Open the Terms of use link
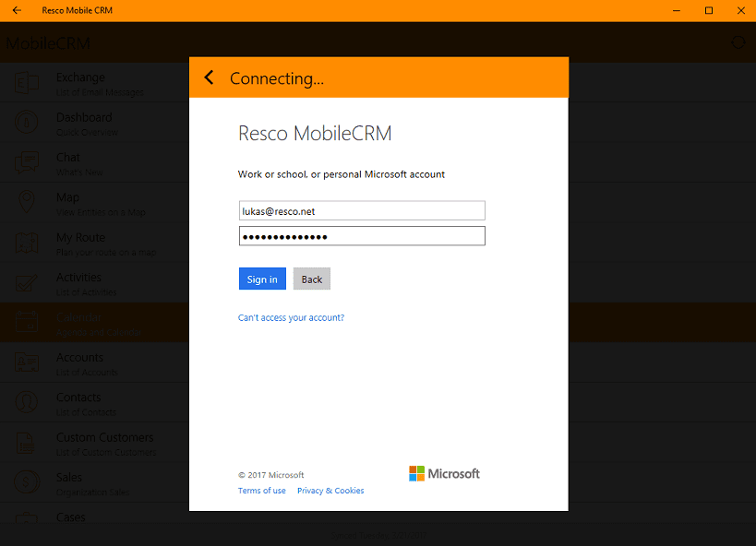756x546 pixels. pyautogui.click(x=262, y=491)
